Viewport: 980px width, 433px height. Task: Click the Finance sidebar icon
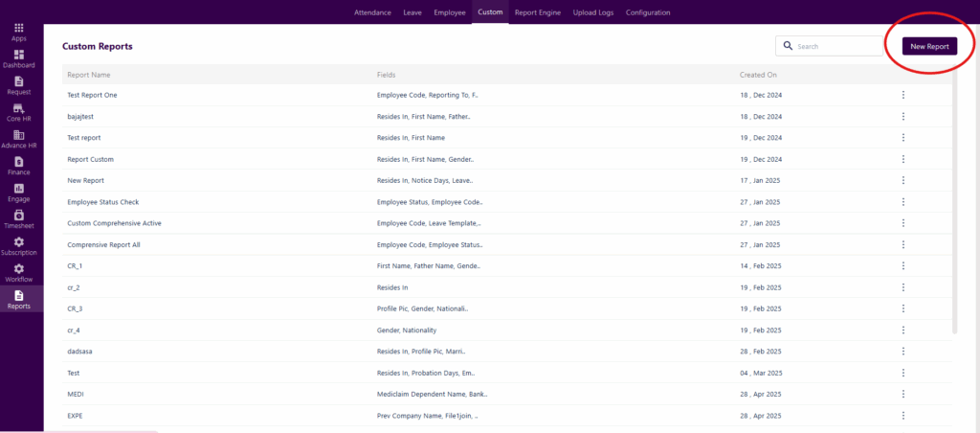tap(19, 162)
